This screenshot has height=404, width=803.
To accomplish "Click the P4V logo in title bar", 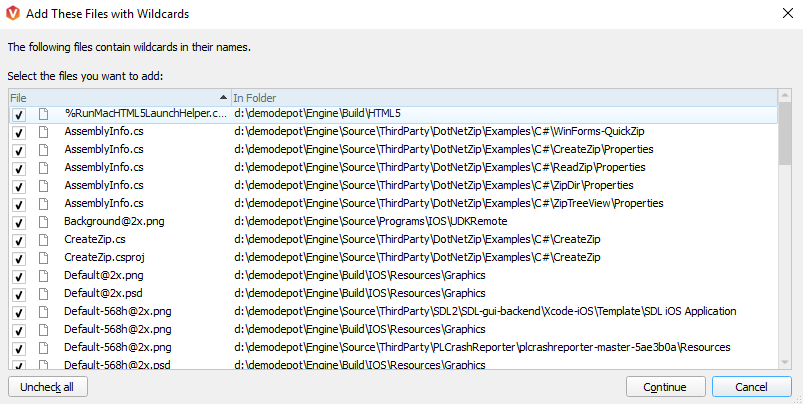I will (x=12, y=13).
